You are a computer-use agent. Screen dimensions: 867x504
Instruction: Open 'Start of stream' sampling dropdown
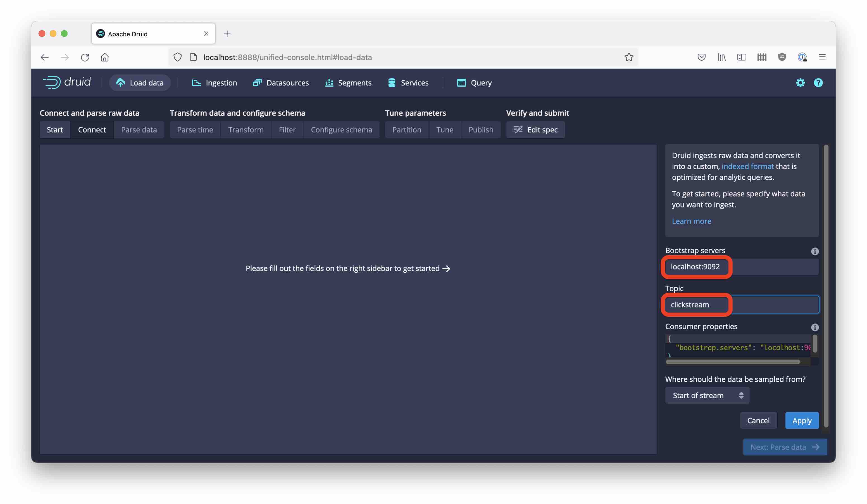707,395
